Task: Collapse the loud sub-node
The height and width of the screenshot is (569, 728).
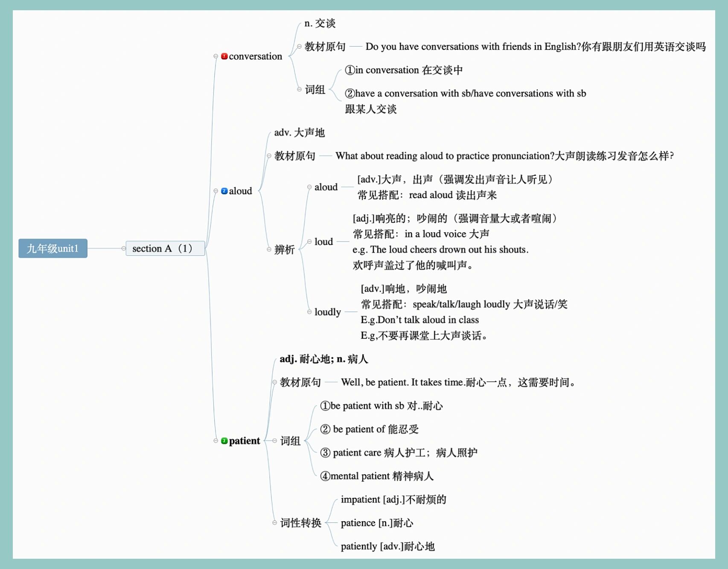Action: (309, 242)
